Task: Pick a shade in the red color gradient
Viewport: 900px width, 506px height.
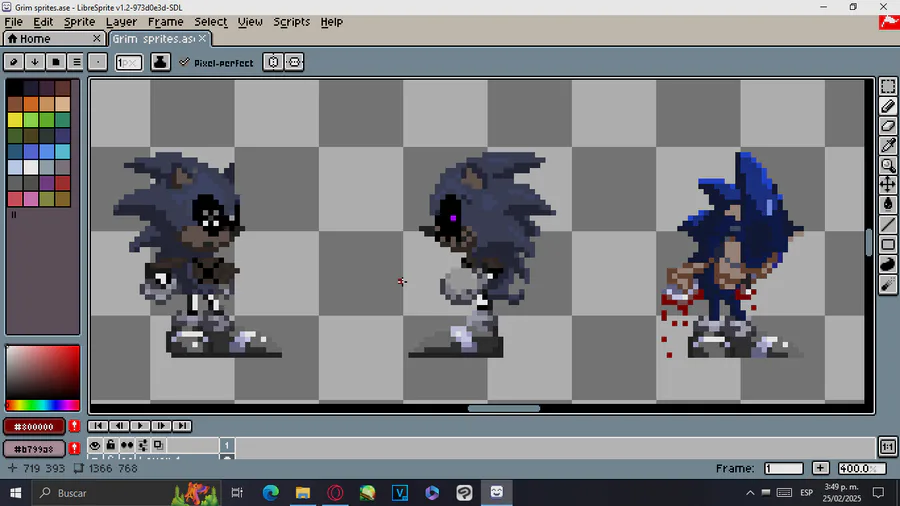Action: click(42, 373)
